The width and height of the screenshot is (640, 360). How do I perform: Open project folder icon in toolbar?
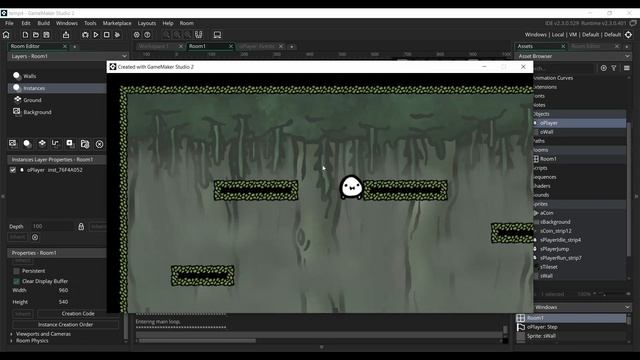[36, 35]
